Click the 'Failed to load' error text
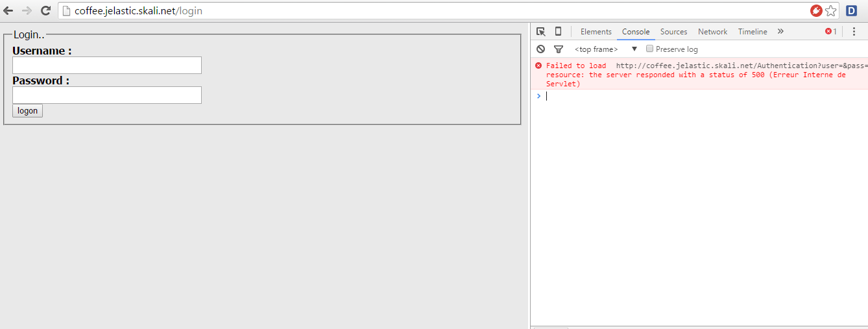The height and width of the screenshot is (329, 868). (x=576, y=66)
